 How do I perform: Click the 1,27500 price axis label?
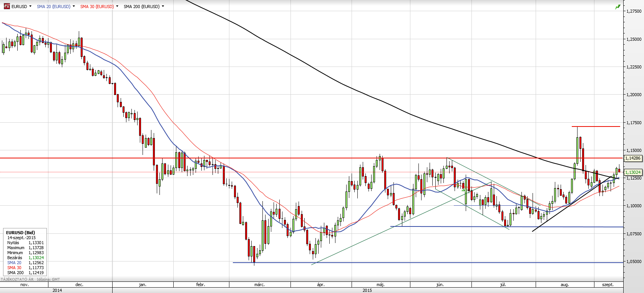(634, 11)
